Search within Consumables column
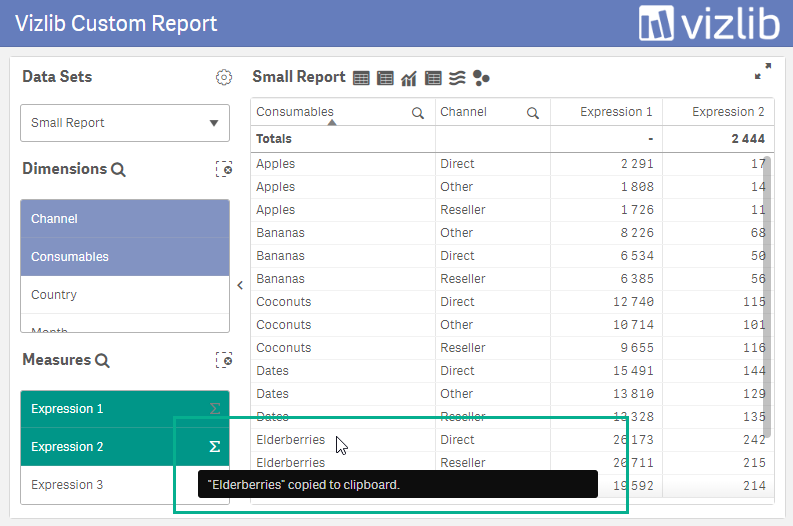Viewport: 793px width, 526px height. (x=418, y=113)
